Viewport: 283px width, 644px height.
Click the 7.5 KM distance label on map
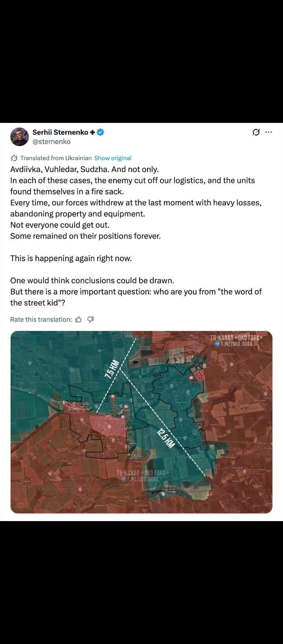click(x=112, y=370)
